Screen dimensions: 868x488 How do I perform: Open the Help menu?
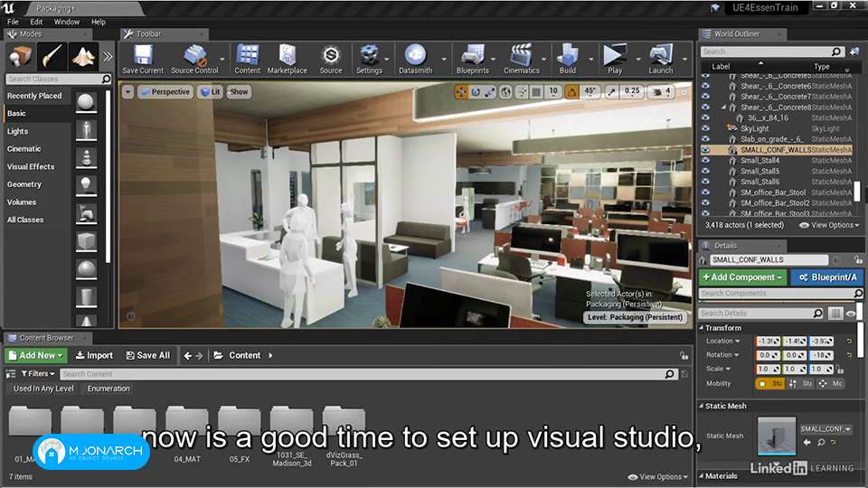pyautogui.click(x=99, y=22)
